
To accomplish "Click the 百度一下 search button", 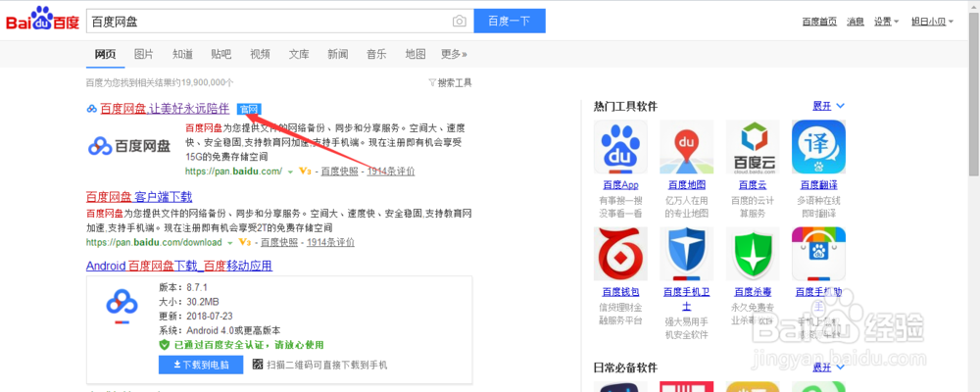I will coord(510,21).
